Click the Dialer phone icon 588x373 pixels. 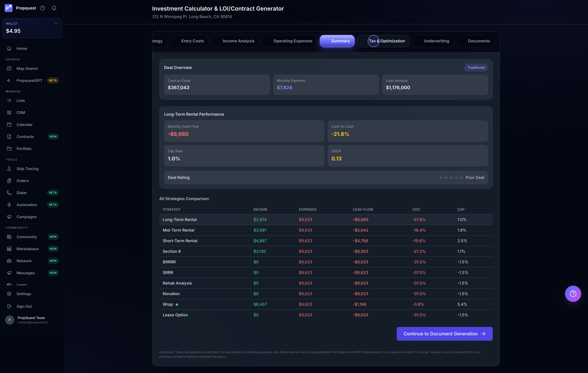(9, 193)
